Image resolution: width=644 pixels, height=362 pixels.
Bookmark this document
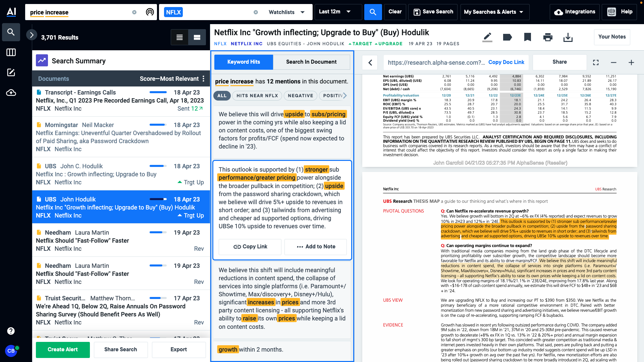pos(528,37)
